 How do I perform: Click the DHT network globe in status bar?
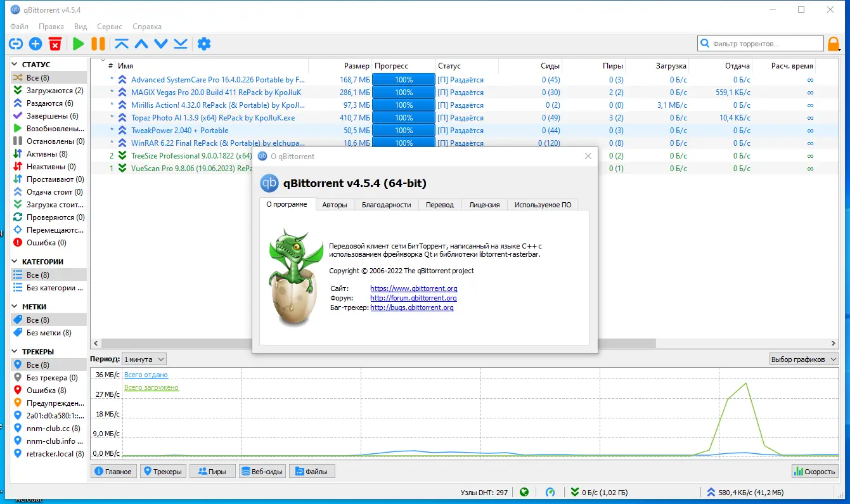click(524, 492)
